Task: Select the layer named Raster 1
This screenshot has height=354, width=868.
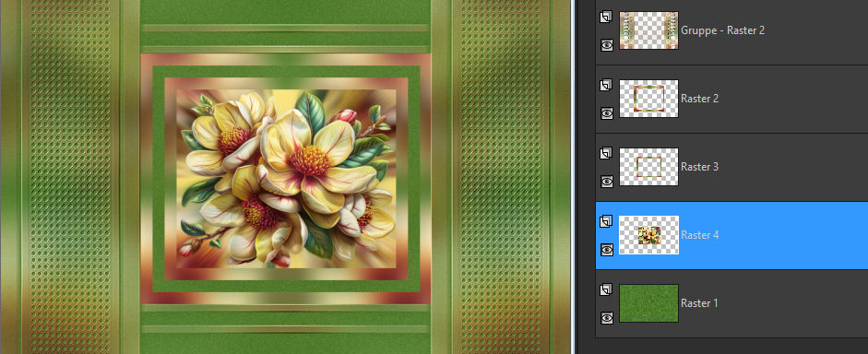Action: [x=699, y=303]
